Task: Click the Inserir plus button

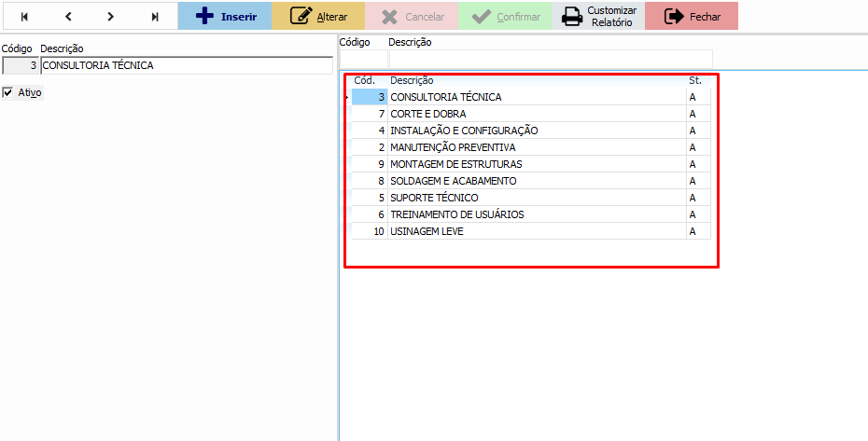Action: click(x=224, y=16)
